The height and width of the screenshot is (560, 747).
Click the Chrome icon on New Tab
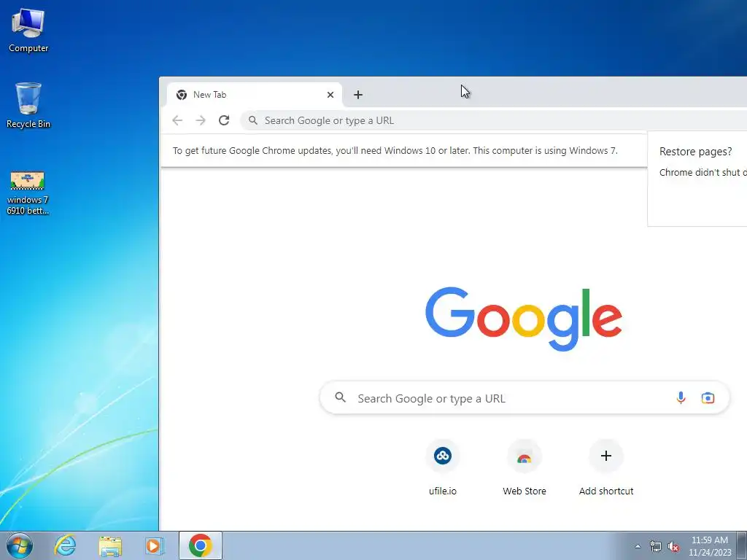182,95
